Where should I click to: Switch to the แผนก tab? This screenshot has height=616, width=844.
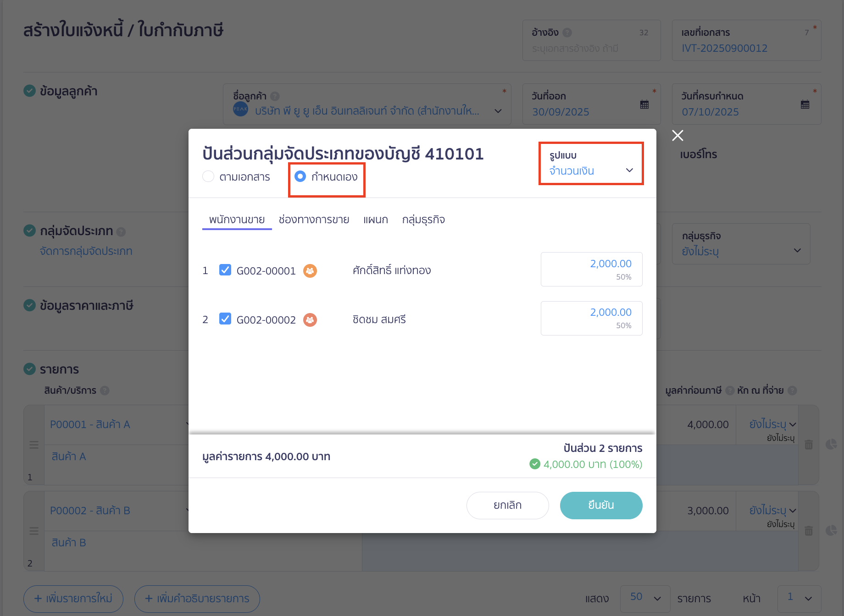376,220
